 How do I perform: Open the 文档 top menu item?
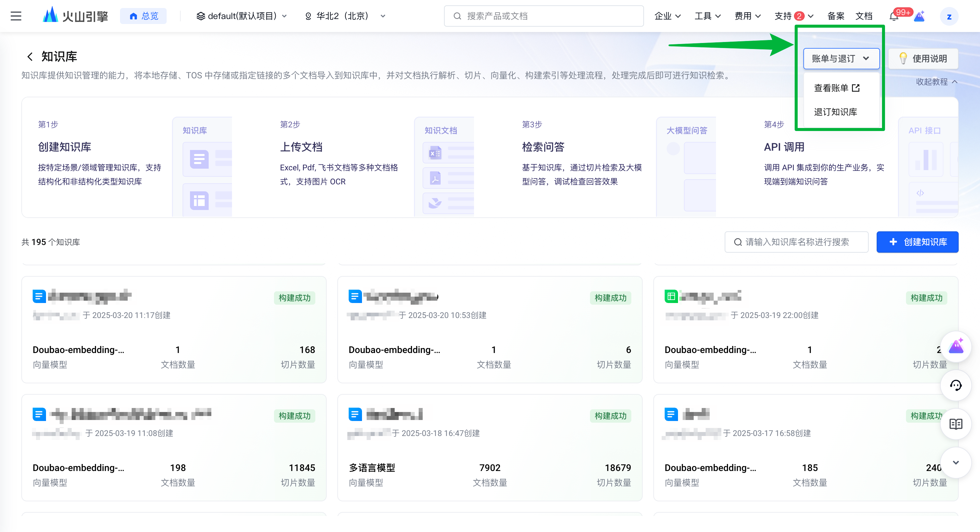pos(864,16)
